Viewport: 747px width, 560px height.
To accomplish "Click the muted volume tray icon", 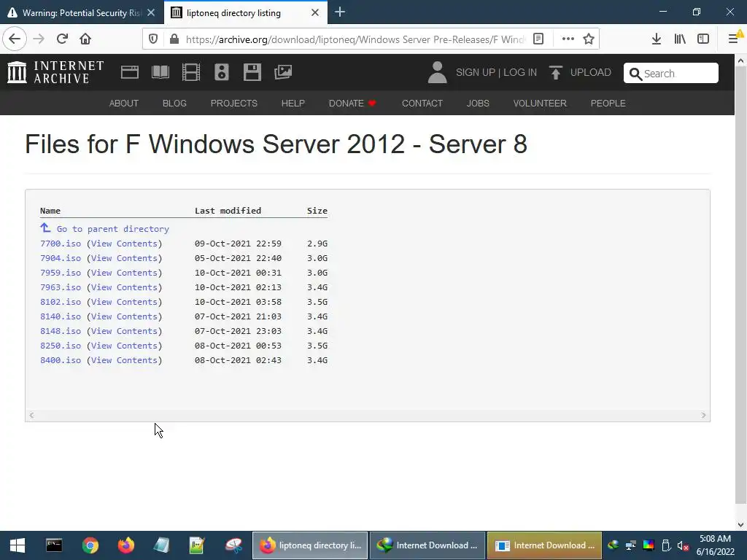I will (683, 545).
